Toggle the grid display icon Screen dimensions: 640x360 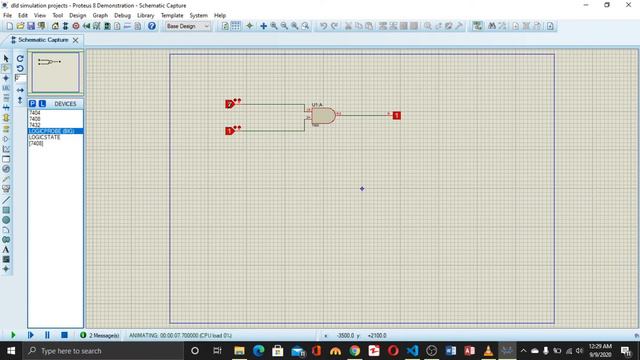[x=236, y=26]
